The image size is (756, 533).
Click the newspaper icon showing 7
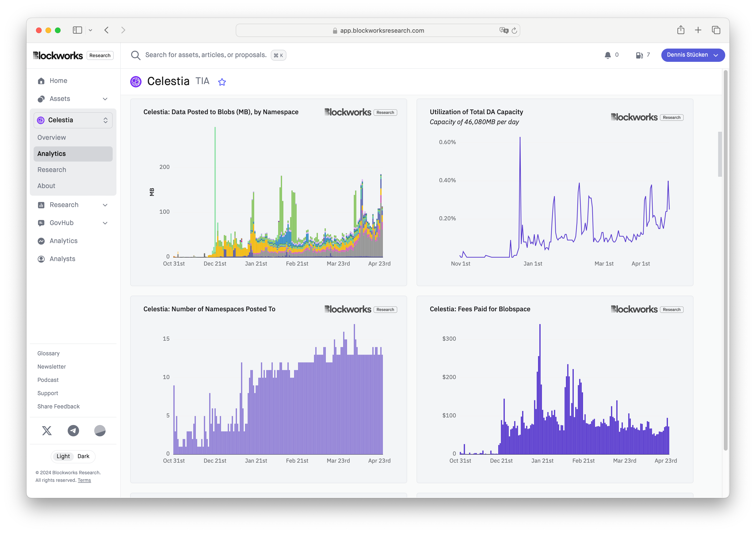tap(639, 55)
